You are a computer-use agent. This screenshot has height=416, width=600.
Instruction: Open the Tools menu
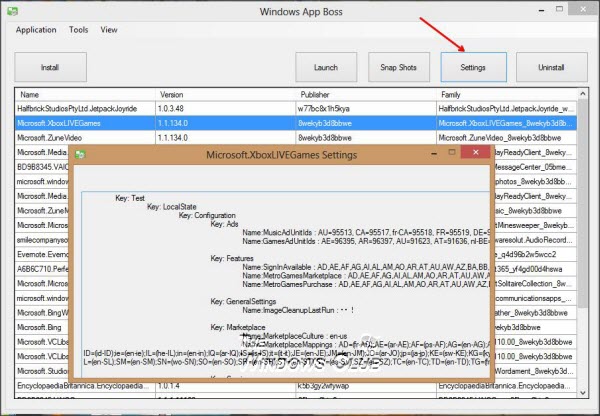click(x=78, y=30)
